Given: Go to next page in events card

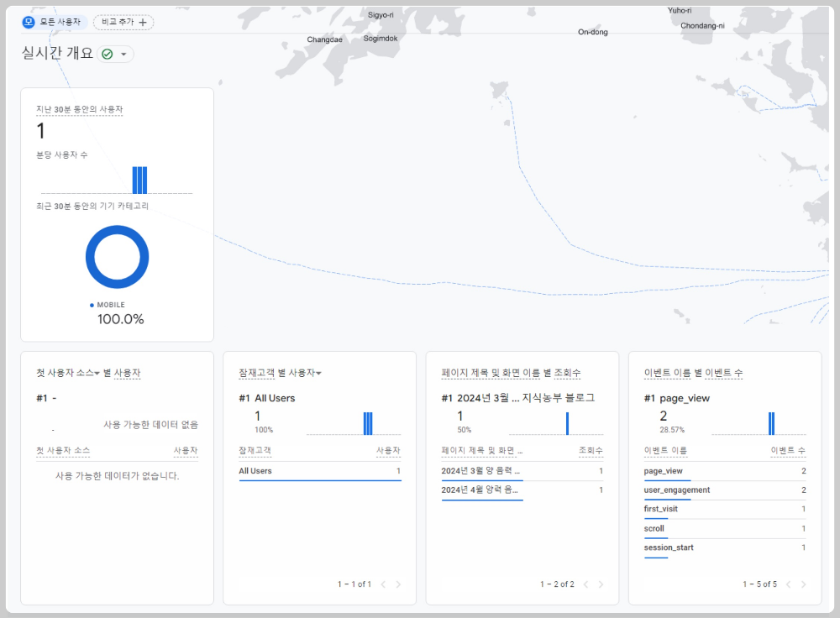Looking at the screenshot, I should tap(803, 584).
